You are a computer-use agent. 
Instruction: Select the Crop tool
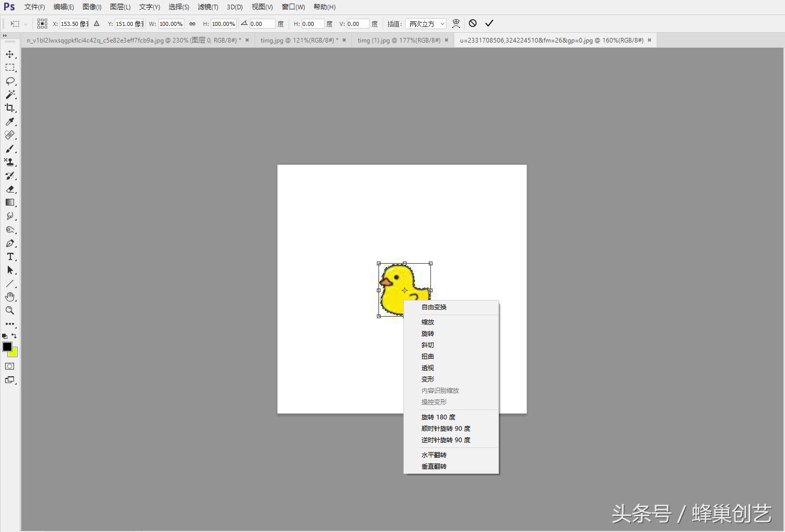(10, 108)
